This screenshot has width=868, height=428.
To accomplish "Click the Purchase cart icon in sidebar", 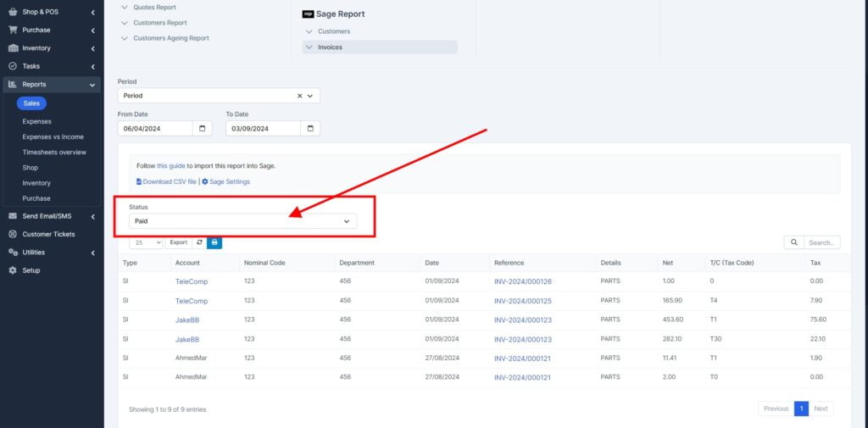I will 13,30.
